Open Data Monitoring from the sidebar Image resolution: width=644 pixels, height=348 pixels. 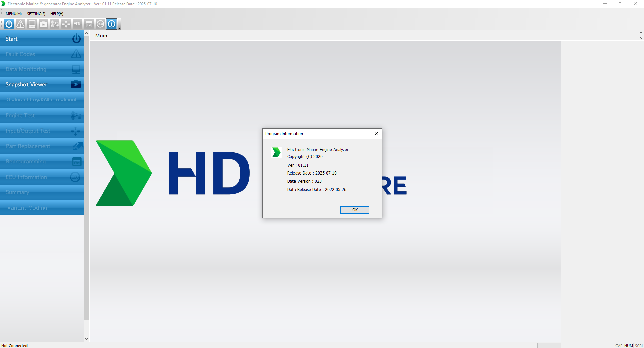(x=42, y=69)
